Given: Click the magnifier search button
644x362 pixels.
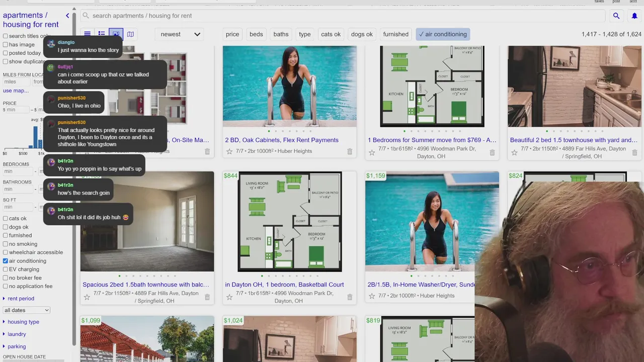Looking at the screenshot, I should pos(616,16).
